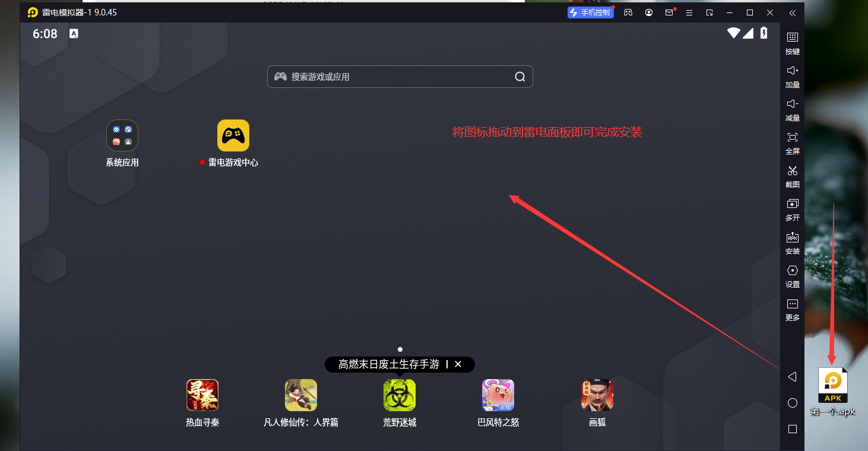Click 减量 volume down button

click(793, 110)
